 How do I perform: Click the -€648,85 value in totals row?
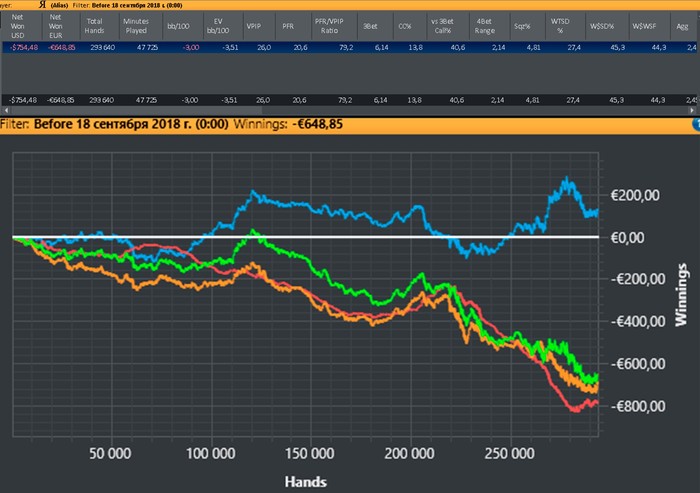[61, 100]
